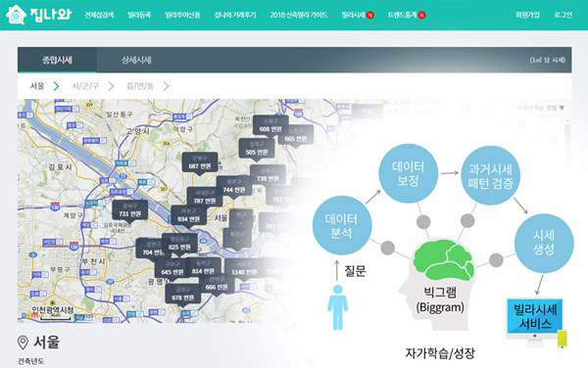Open the 빌라투어신청 menu
This screenshot has height=368, width=588.
click(182, 15)
